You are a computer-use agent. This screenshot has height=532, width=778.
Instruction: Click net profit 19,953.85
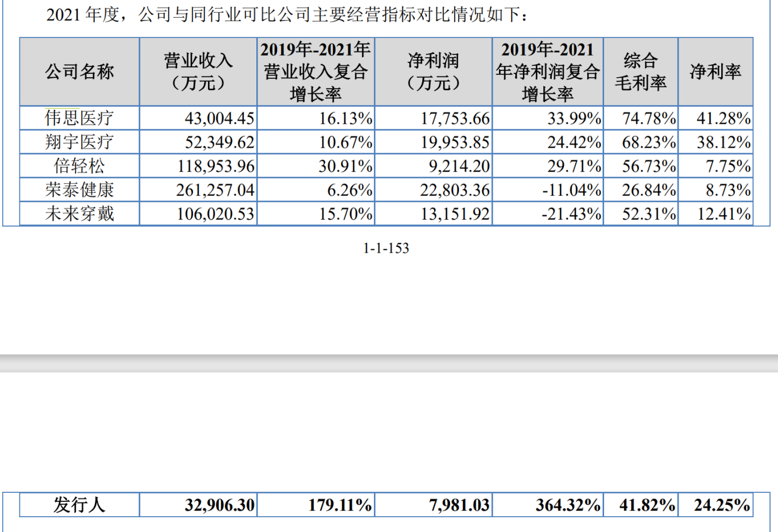click(455, 142)
